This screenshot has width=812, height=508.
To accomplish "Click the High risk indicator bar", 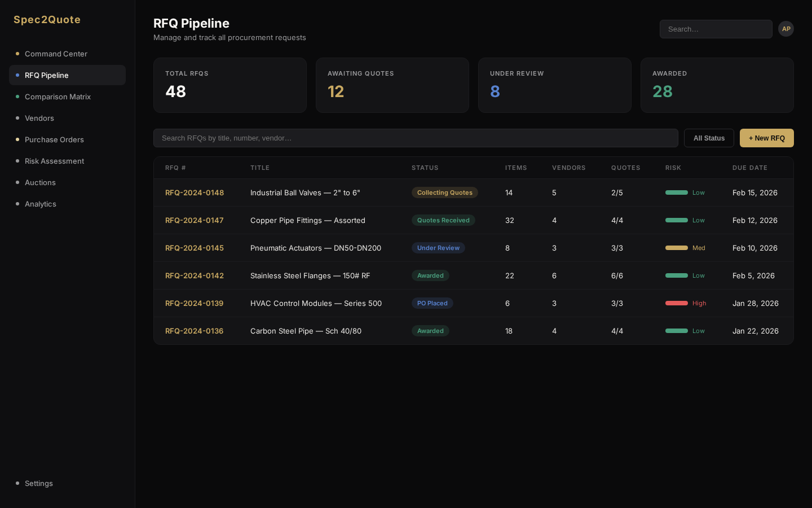I will [x=677, y=303].
